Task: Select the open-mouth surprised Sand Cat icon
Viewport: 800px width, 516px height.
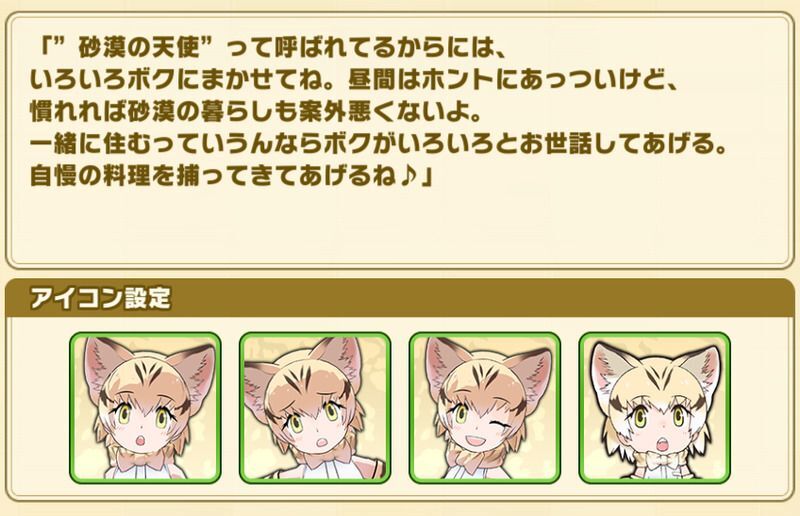Action: point(145,407)
